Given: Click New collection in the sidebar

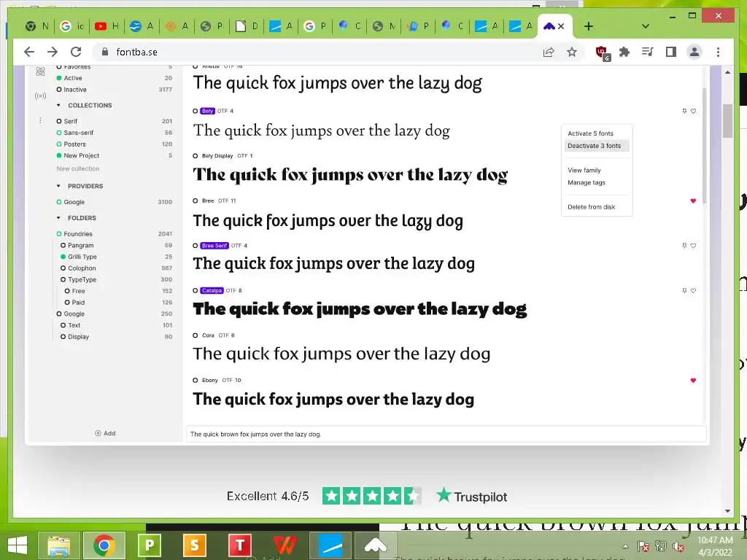Looking at the screenshot, I should click(77, 168).
